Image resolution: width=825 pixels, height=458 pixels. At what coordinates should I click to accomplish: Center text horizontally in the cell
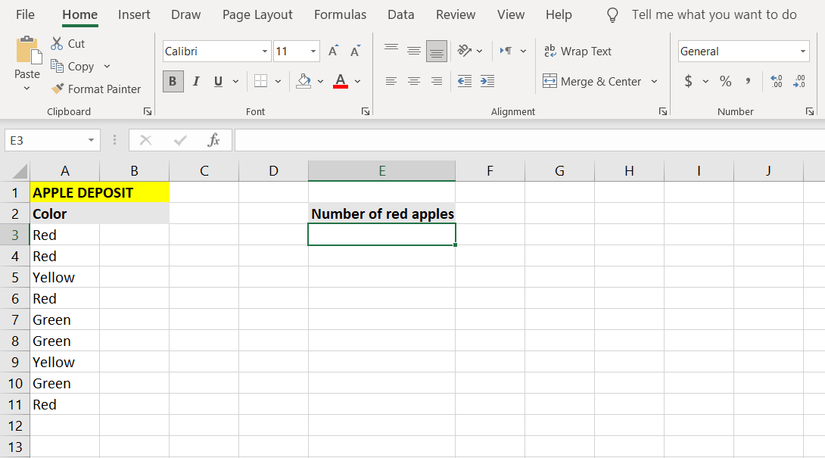point(414,81)
